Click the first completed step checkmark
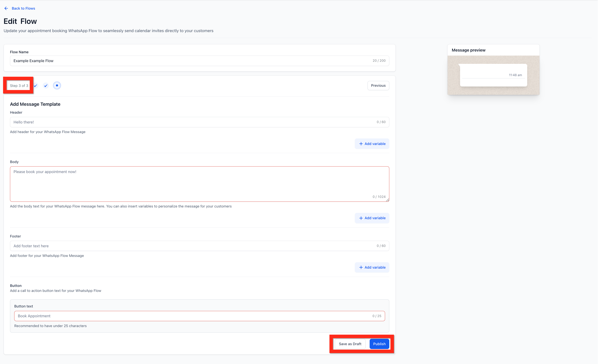This screenshot has height=364, width=598. pos(36,86)
